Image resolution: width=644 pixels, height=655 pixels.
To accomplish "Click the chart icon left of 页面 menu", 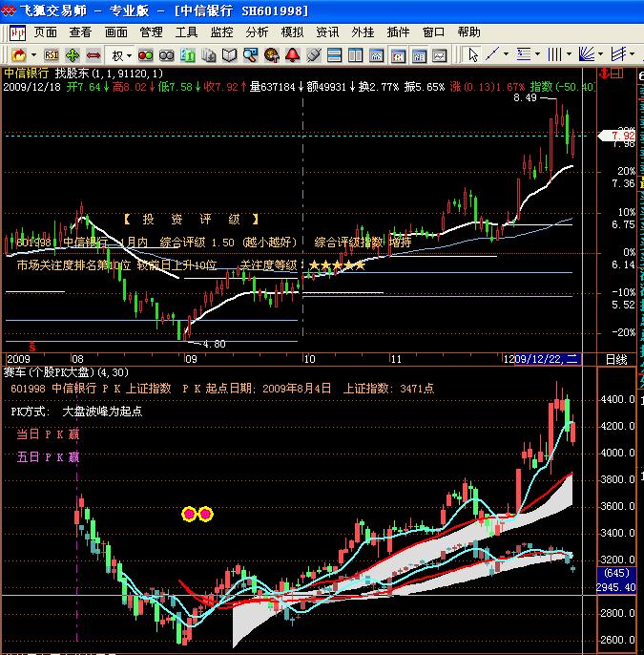I will pos(17,33).
